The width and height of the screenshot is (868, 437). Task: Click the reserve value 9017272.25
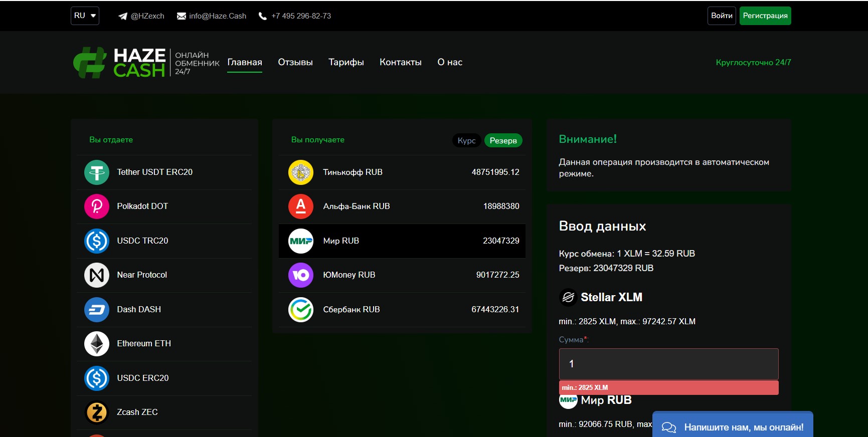pyautogui.click(x=498, y=275)
